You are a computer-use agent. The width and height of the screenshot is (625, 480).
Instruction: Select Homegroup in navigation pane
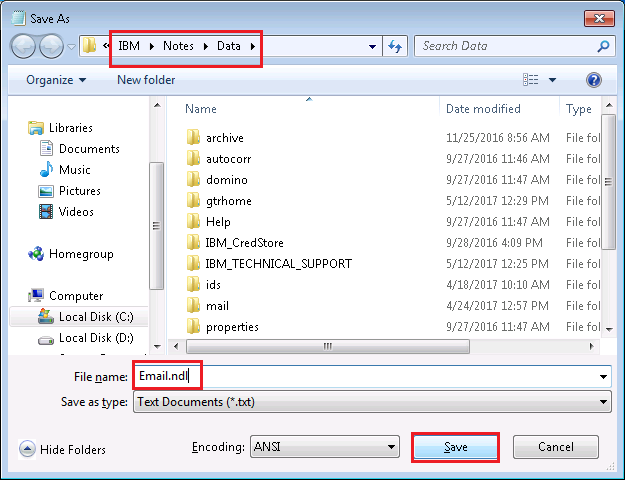71,254
